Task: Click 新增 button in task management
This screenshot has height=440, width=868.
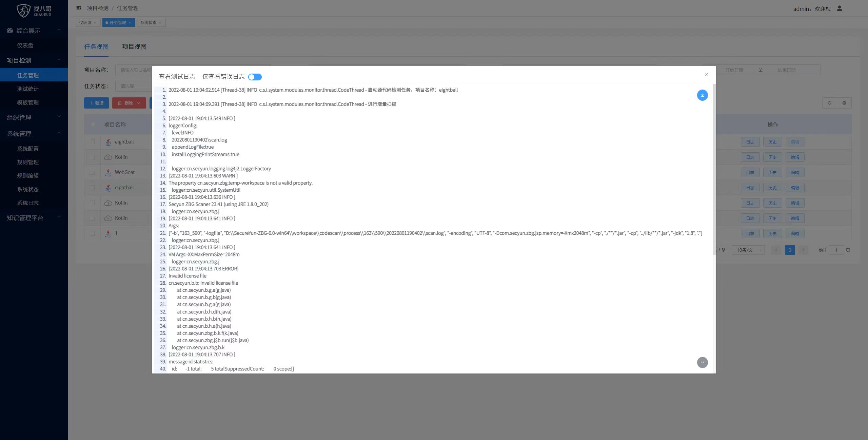Action: pos(96,103)
